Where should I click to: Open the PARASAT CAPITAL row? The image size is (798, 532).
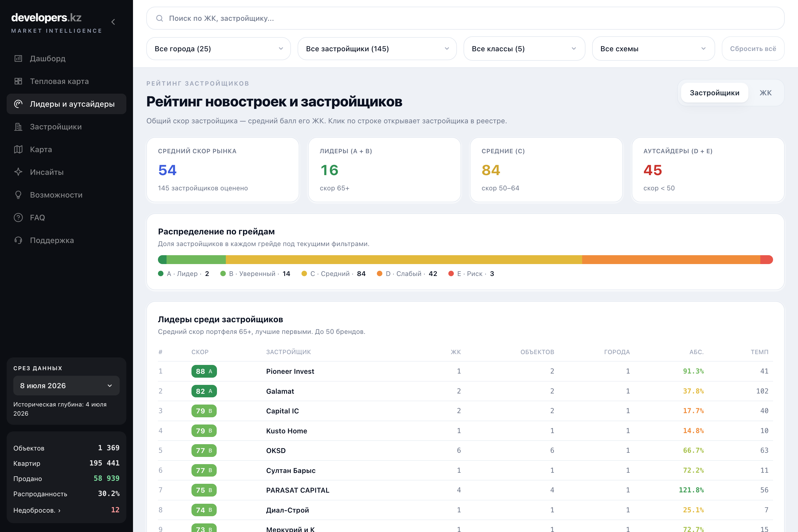[x=465, y=490]
